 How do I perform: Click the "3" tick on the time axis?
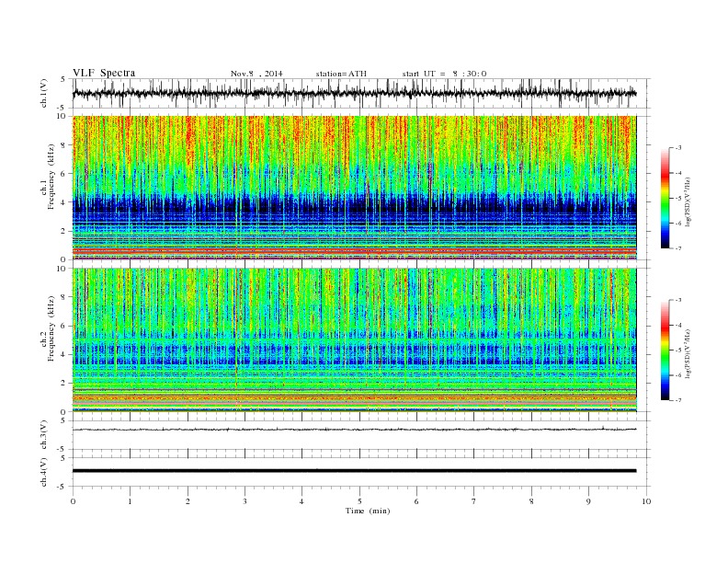point(245,501)
